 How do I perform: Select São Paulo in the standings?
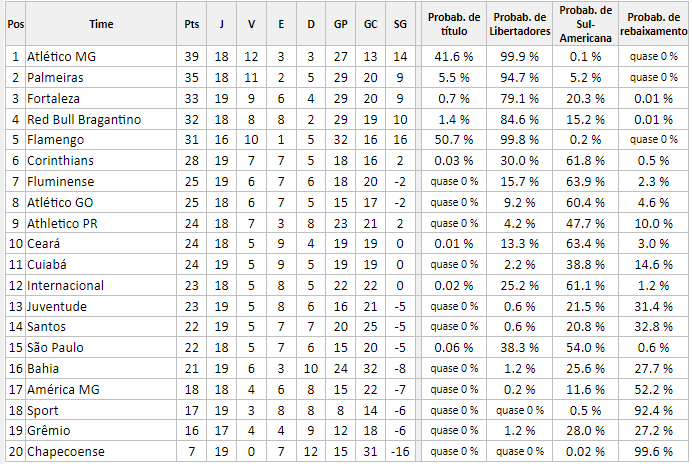[x=55, y=348]
